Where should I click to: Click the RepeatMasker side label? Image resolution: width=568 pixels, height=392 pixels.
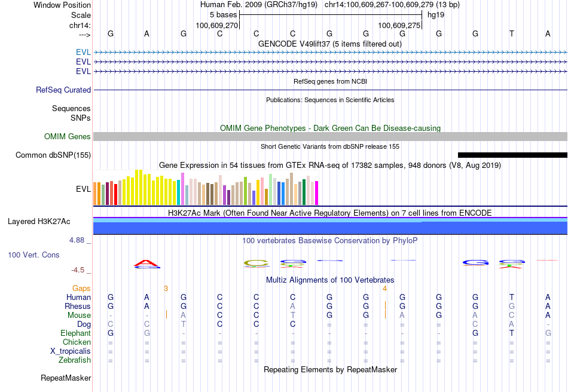pos(66,378)
